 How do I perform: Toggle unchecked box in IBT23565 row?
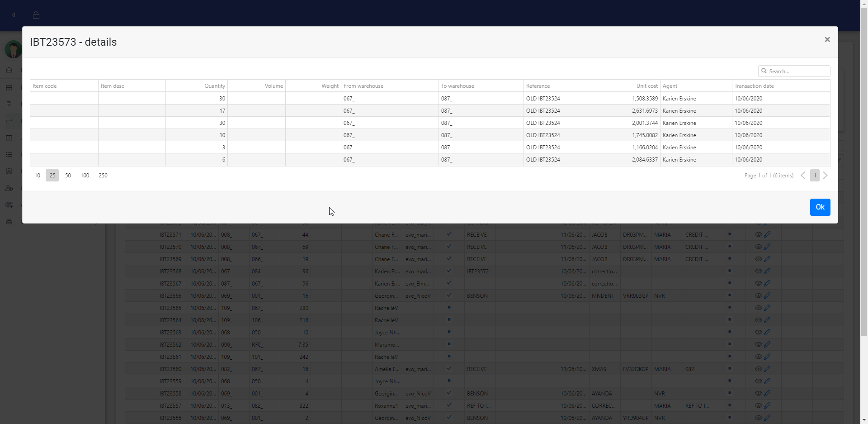click(449, 307)
